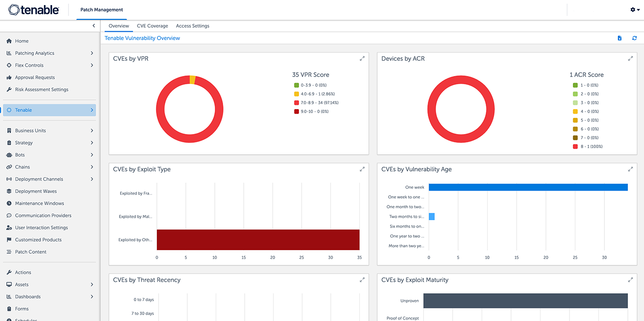Image resolution: width=644 pixels, height=321 pixels.
Task: Expand the CVEs by Threat Recency panel
Action: pos(362,280)
